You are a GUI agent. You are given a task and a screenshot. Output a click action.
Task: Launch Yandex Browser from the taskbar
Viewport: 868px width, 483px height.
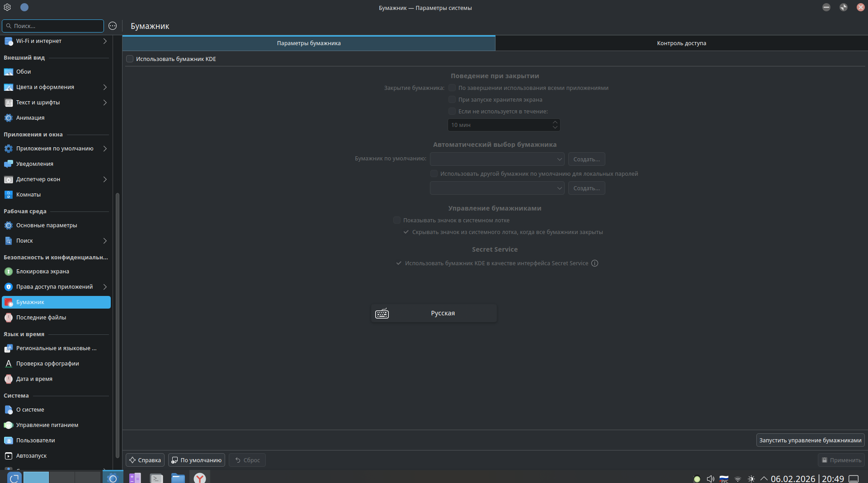[200, 478]
